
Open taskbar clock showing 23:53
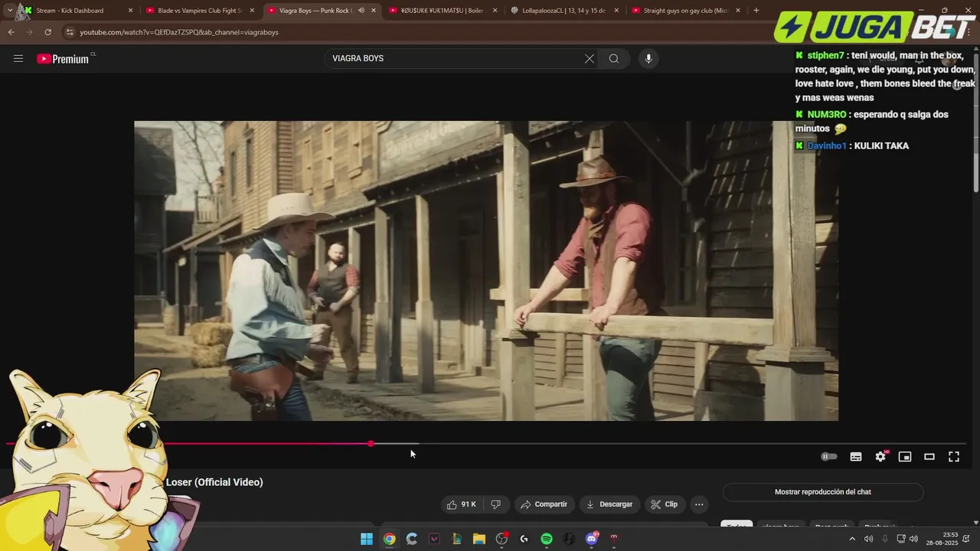pyautogui.click(x=942, y=539)
